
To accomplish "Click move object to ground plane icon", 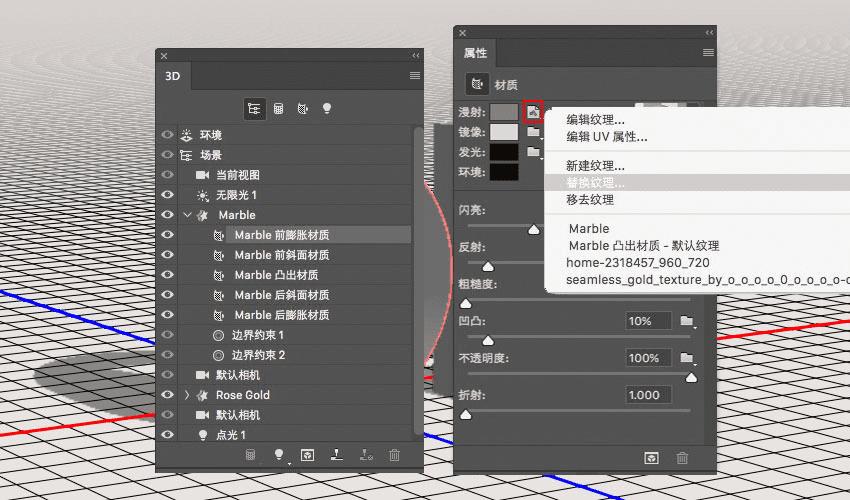I will 337,455.
